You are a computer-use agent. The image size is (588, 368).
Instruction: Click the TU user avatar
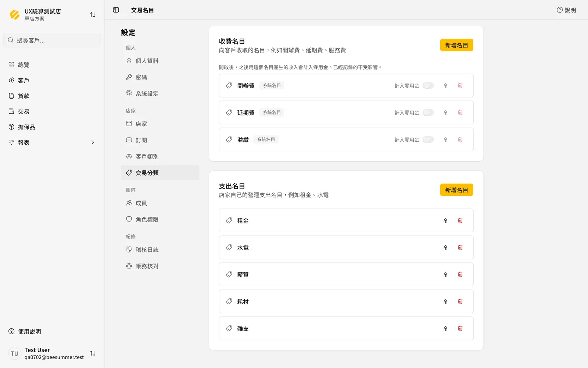(x=15, y=353)
